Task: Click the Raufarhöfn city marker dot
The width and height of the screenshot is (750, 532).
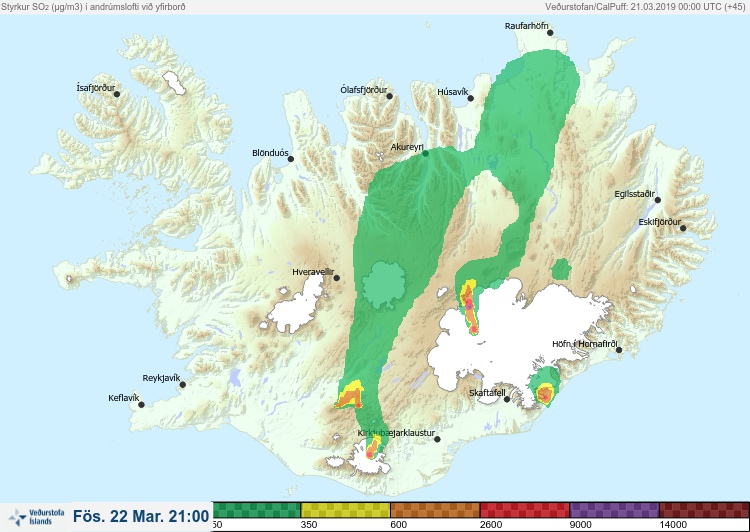Action: pos(550,33)
